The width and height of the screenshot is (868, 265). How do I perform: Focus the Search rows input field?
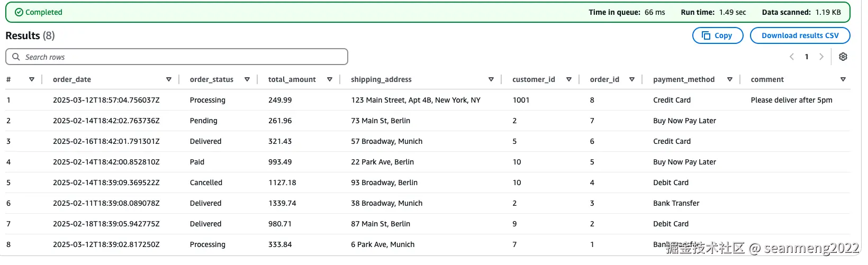coord(180,57)
